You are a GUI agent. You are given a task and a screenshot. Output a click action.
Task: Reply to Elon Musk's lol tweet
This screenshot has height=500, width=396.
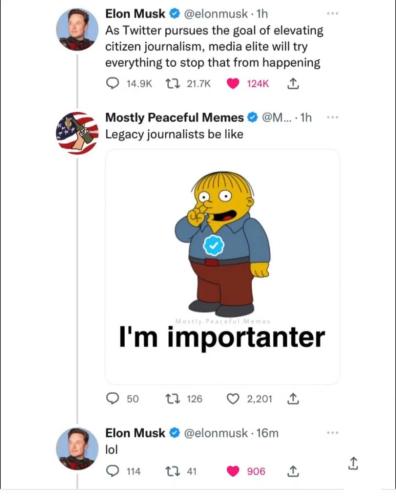(113, 471)
